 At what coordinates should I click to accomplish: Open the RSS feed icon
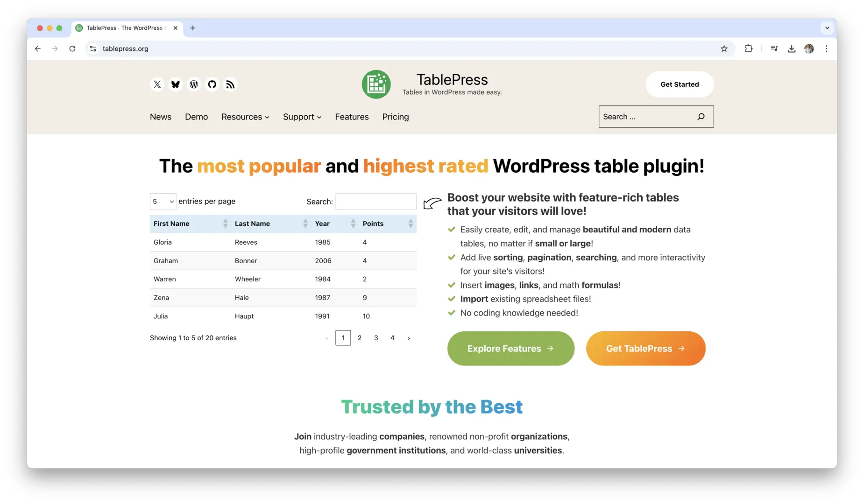(230, 84)
